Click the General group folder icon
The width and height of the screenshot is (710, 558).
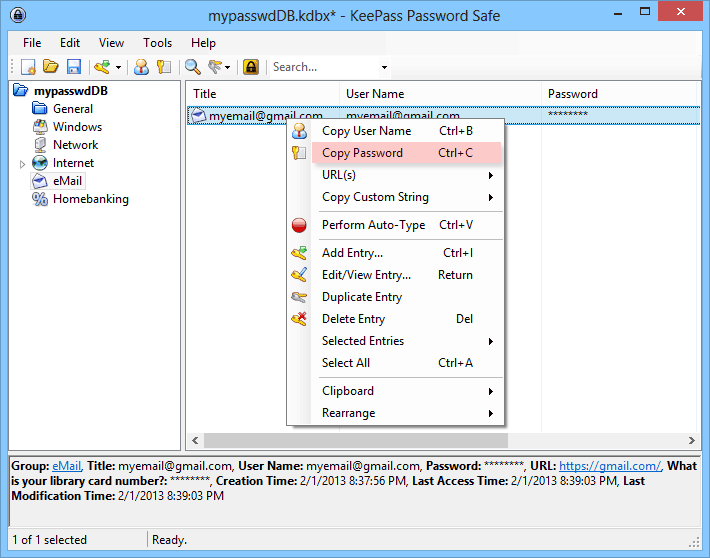pos(40,109)
